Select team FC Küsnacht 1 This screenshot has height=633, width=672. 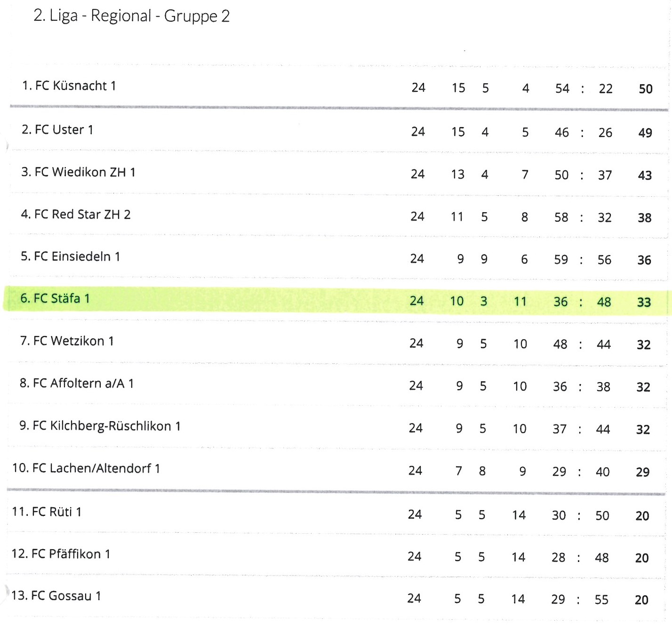pos(75,86)
